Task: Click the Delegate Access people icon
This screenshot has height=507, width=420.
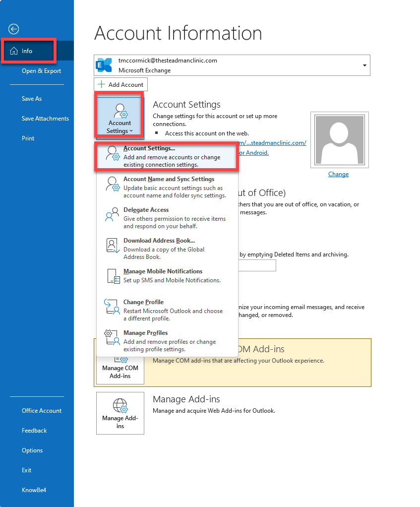Action: (x=112, y=215)
